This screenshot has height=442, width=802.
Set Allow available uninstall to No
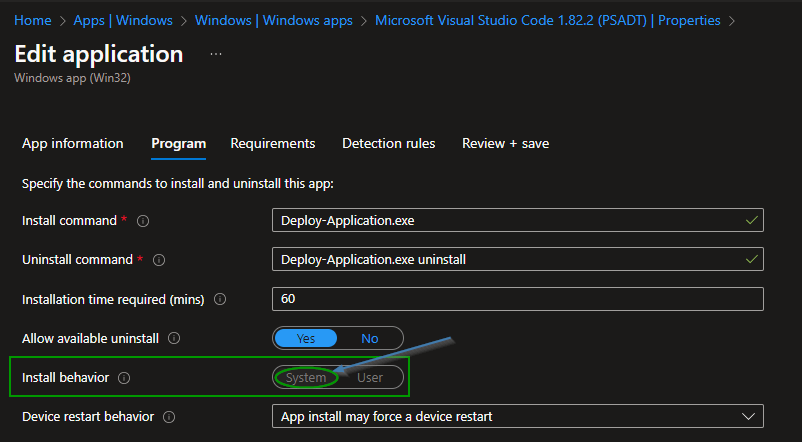pos(370,338)
